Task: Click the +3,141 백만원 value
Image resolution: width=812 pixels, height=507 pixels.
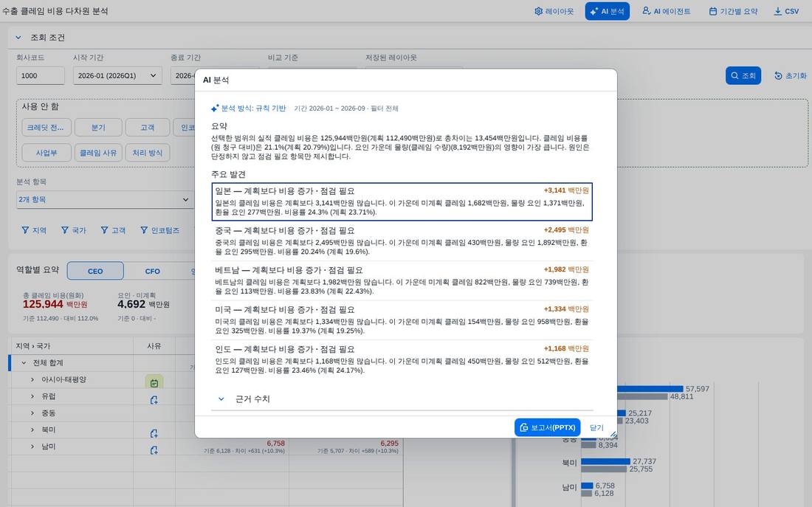Action: [x=566, y=190]
